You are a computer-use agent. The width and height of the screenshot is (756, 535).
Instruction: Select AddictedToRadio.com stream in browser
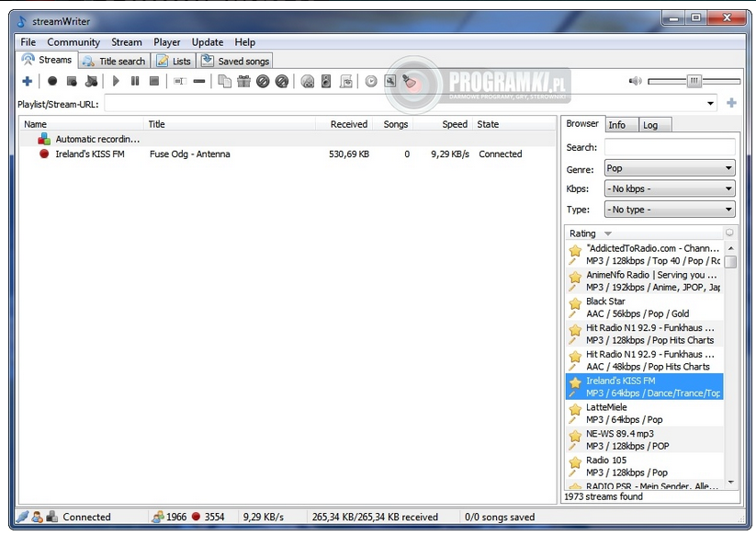pyautogui.click(x=644, y=255)
